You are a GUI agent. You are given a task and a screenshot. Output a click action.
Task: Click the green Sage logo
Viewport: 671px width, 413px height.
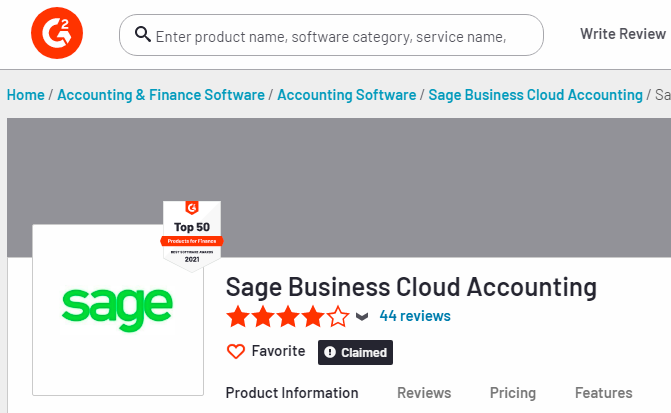tap(117, 310)
